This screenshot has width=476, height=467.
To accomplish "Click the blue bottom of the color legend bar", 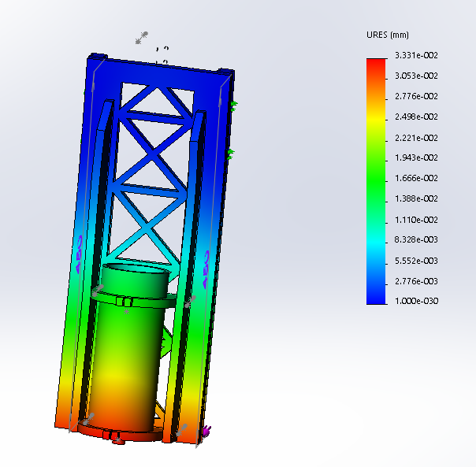I will pos(377,295).
